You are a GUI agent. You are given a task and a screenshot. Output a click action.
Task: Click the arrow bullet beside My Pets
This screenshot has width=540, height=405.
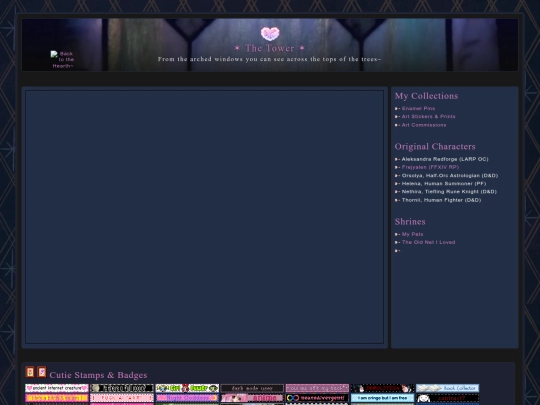coord(397,235)
